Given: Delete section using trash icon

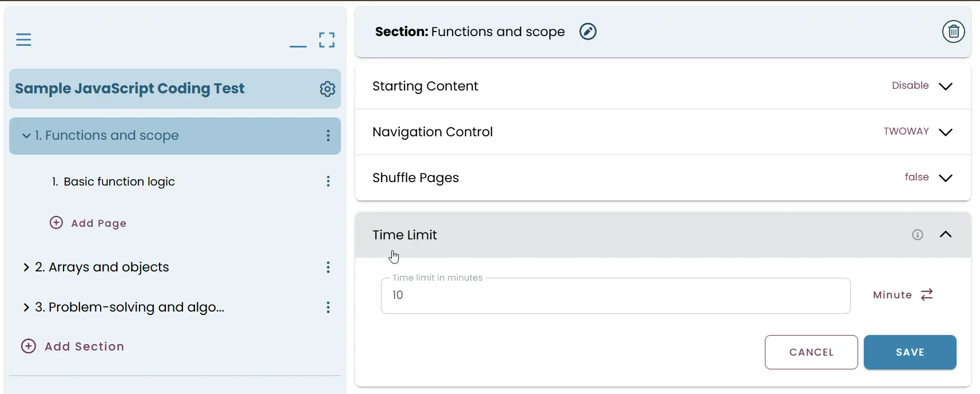Looking at the screenshot, I should point(953,31).
